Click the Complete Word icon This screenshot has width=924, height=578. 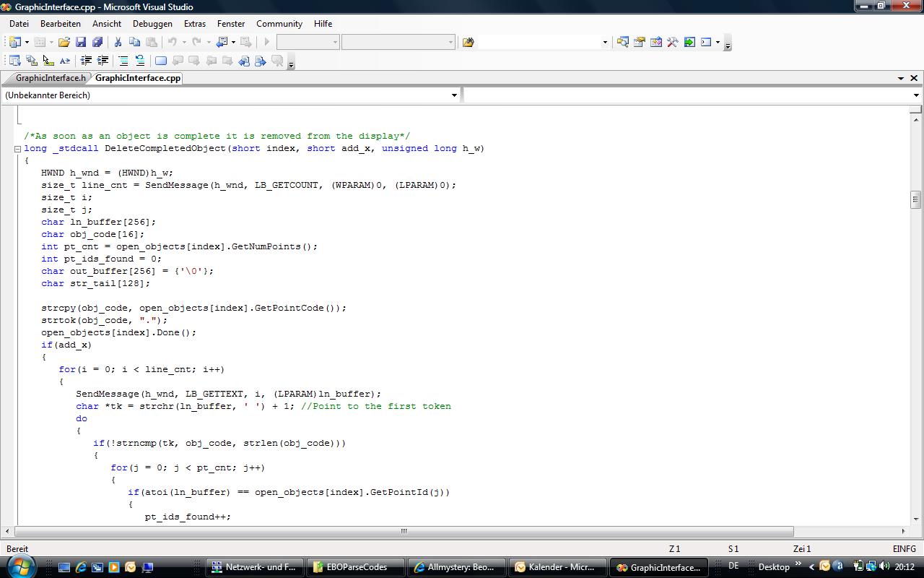point(64,61)
